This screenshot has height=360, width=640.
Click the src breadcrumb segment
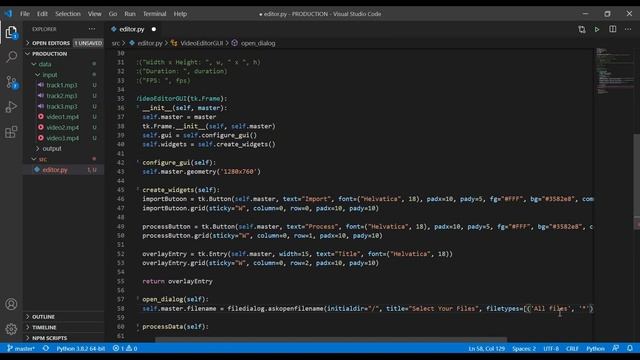click(x=116, y=43)
